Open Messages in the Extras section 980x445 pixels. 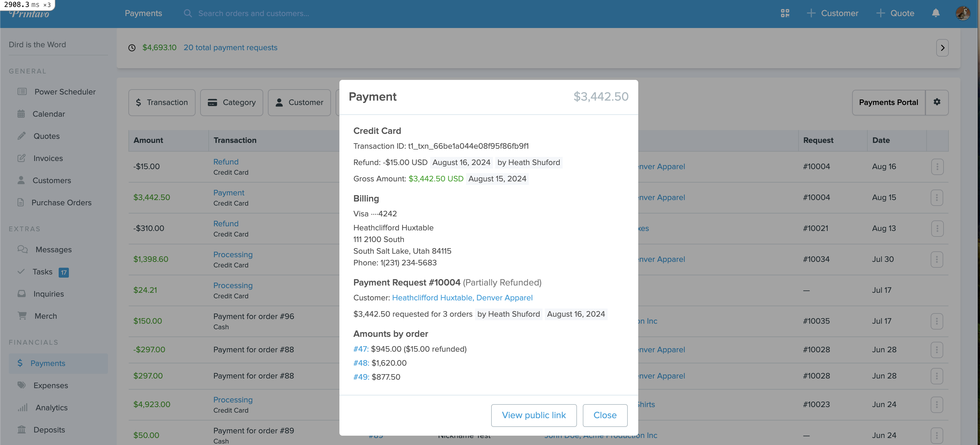(45, 250)
